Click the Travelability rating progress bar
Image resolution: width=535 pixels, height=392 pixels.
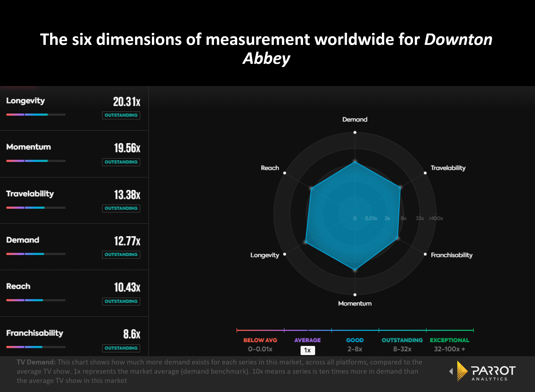pyautogui.click(x=36, y=208)
